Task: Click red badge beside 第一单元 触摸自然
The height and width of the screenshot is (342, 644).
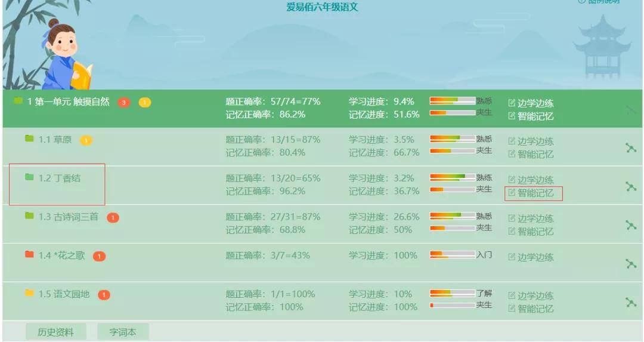Action: pos(123,102)
